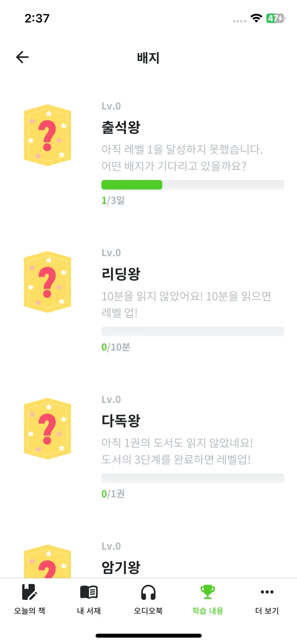Tap the 학습 내용 trophy icon
The height and width of the screenshot is (644, 297).
[x=208, y=592]
